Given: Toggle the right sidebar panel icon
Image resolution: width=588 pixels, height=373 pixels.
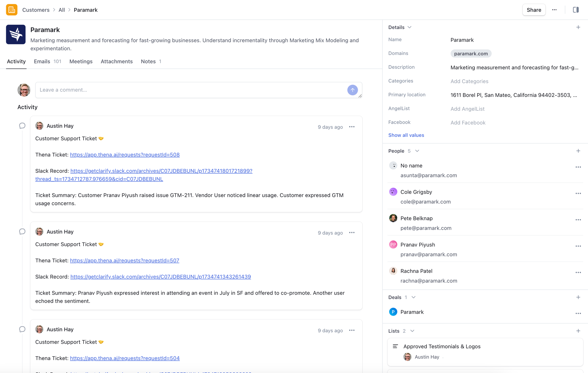Looking at the screenshot, I should [576, 10].
